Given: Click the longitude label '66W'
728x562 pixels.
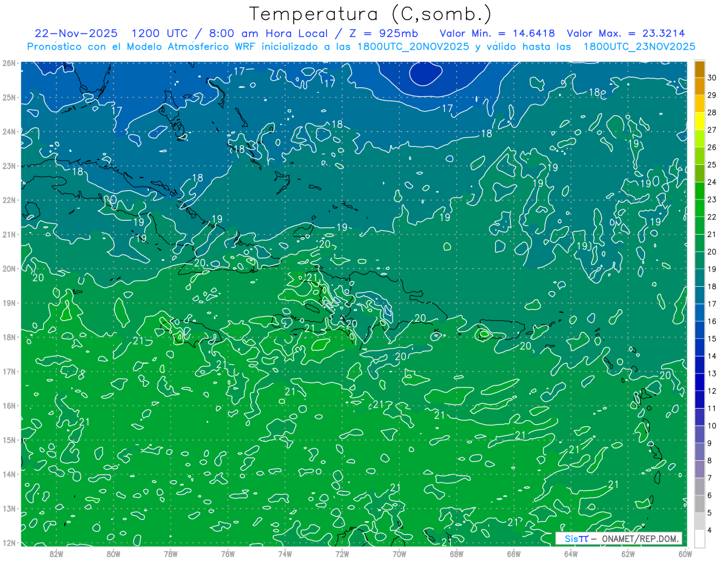Looking at the screenshot, I should pyautogui.click(x=513, y=554).
